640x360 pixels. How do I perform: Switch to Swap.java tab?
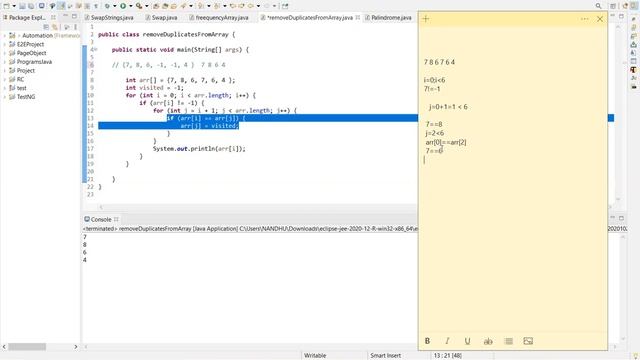pos(161,18)
